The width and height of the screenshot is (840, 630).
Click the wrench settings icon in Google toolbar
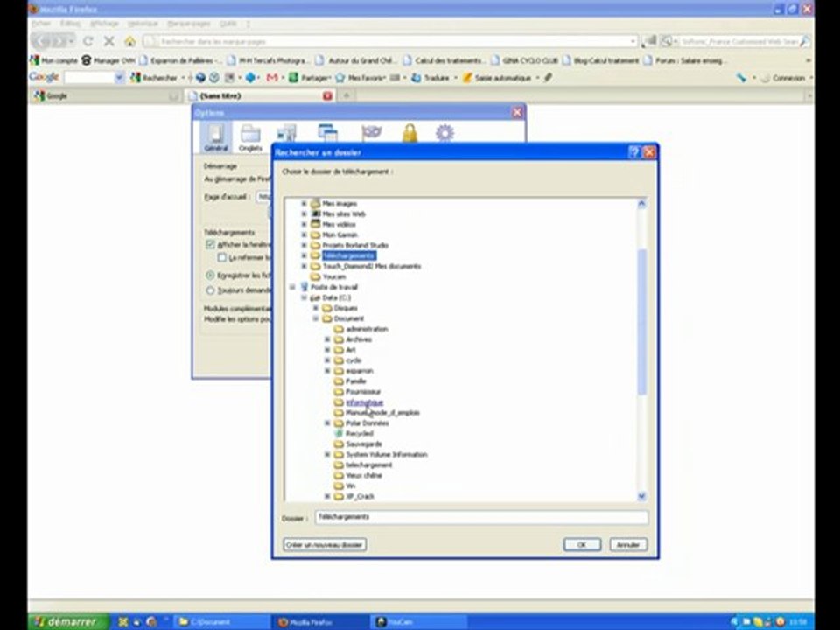coord(741,78)
